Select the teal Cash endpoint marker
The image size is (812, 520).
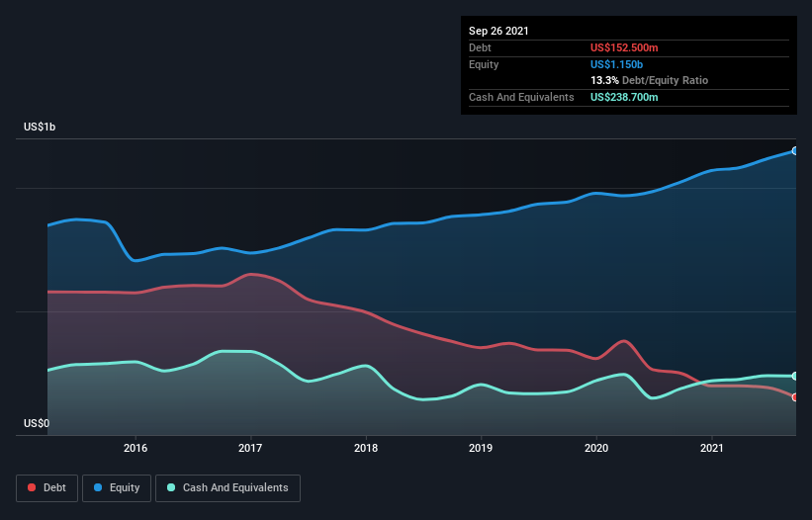point(795,376)
